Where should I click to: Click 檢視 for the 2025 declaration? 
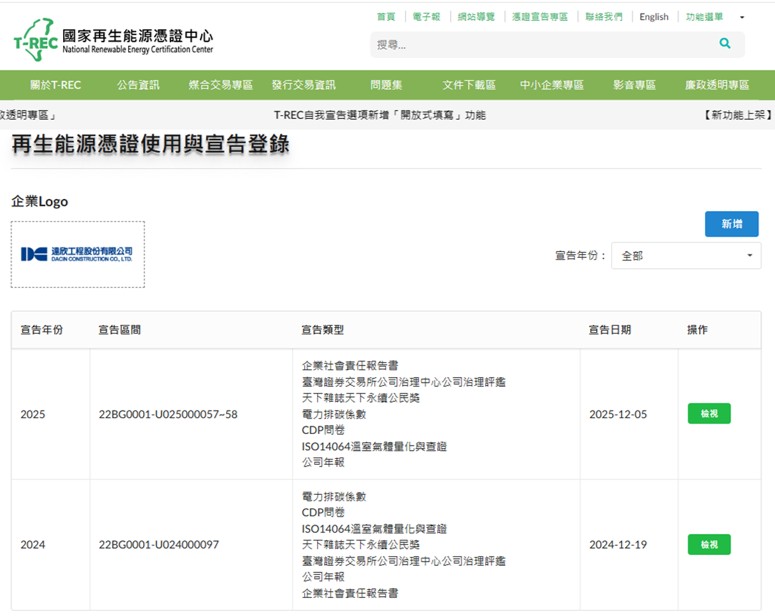708,414
